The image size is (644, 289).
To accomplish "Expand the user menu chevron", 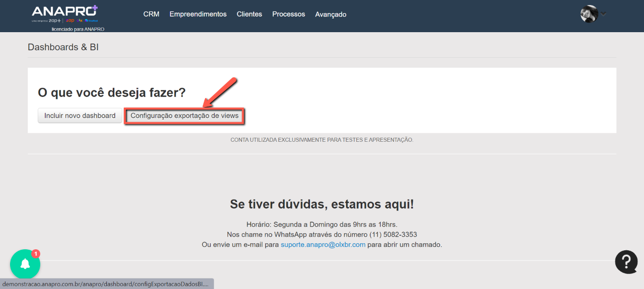I will (603, 14).
